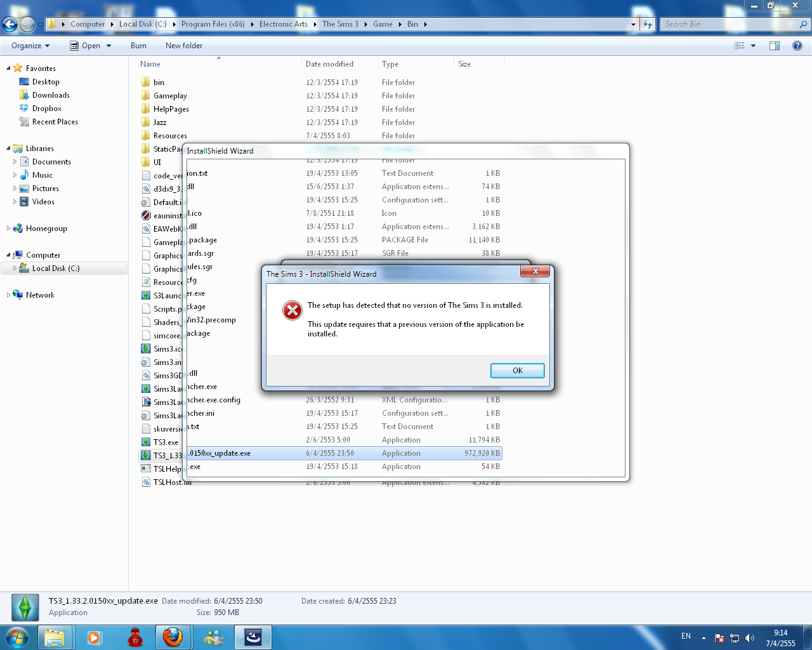The height and width of the screenshot is (650, 812).
Task: Select the eauninst file icon
Action: point(146,216)
